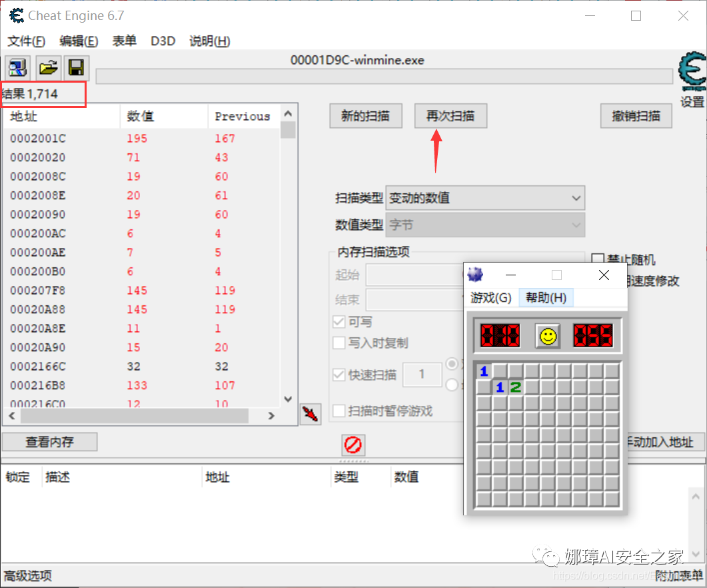Open the 说明(H) menu

pos(210,41)
